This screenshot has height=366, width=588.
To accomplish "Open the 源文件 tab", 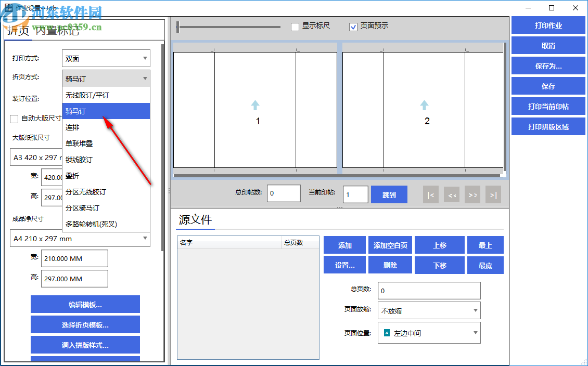I will (195, 219).
